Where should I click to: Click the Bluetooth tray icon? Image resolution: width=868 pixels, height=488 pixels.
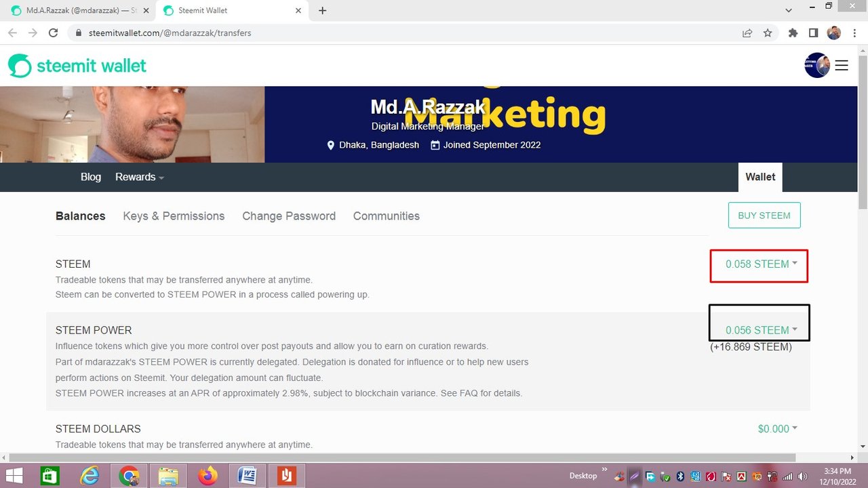681,476
